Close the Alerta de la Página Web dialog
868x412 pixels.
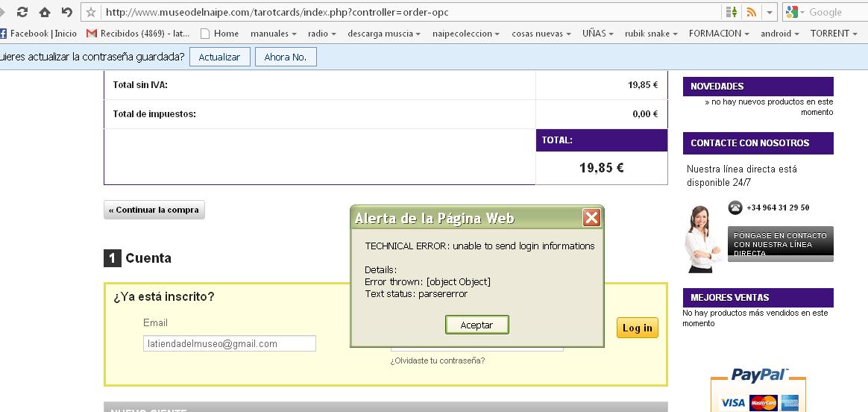click(x=592, y=218)
